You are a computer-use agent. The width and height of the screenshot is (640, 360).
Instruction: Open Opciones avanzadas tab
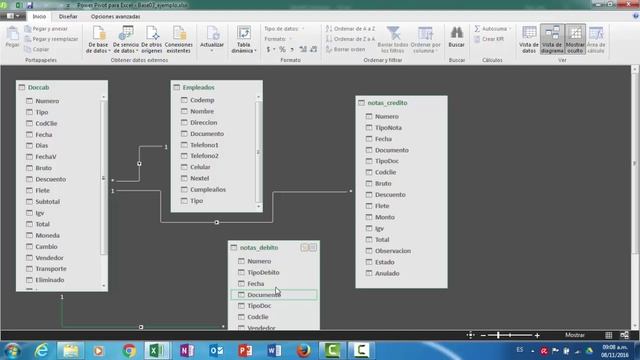[116, 17]
